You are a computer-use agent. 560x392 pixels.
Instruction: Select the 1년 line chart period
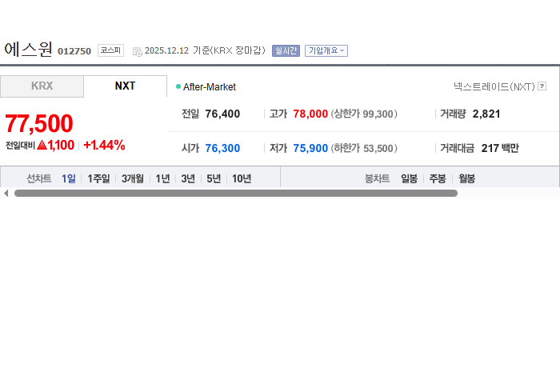tap(162, 178)
